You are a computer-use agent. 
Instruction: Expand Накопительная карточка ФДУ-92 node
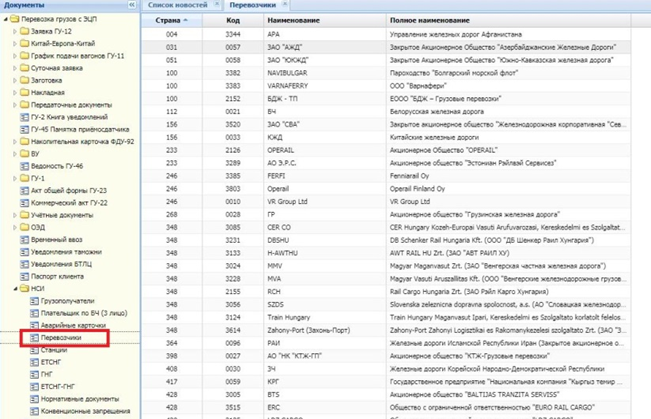point(15,142)
